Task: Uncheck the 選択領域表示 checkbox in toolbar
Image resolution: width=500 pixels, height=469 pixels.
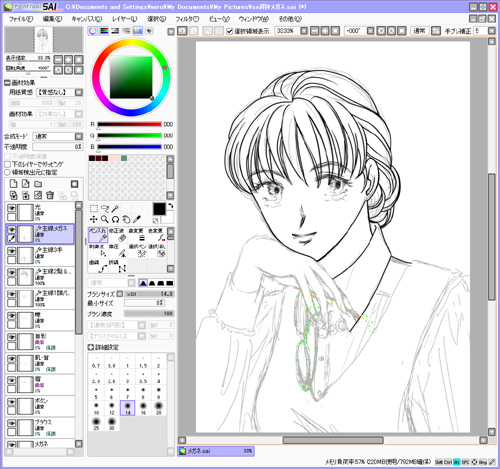Action: pyautogui.click(x=229, y=31)
